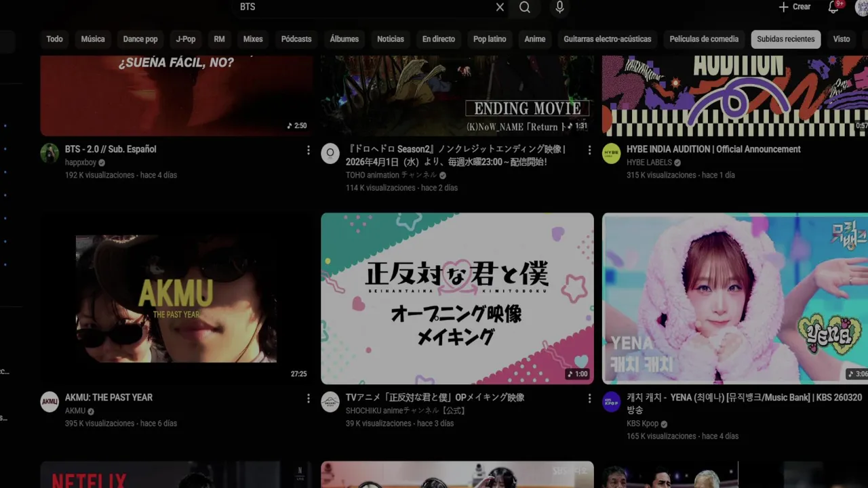
Task: Open the HYBE INDIA AUDITION video title
Action: pos(713,149)
